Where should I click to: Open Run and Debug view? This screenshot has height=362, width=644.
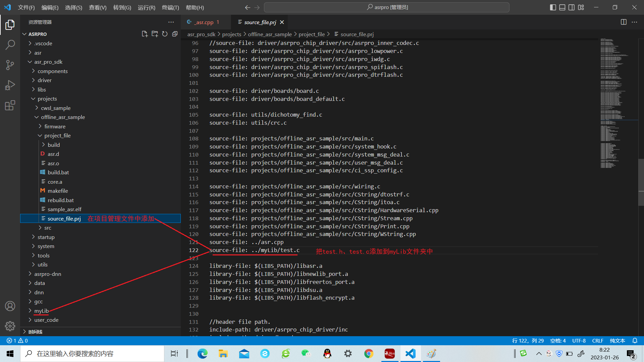pyautogui.click(x=10, y=85)
